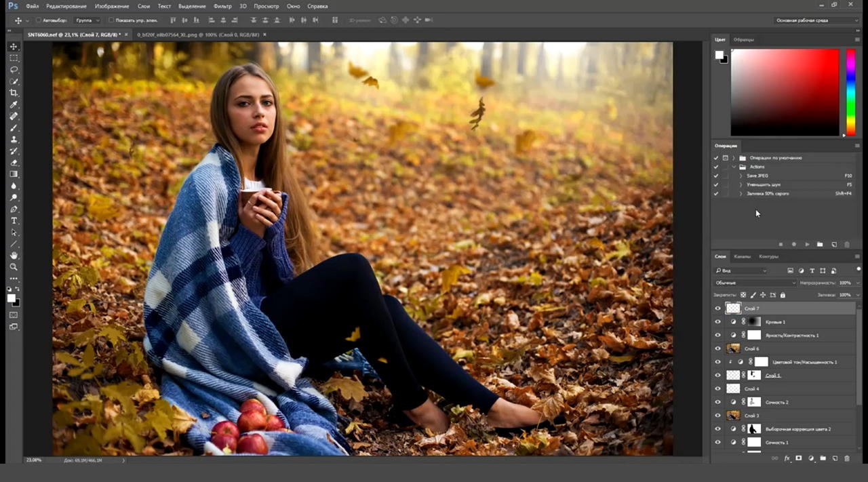Select the Eraser tool
Viewport: 868px width, 482px height.
14,163
